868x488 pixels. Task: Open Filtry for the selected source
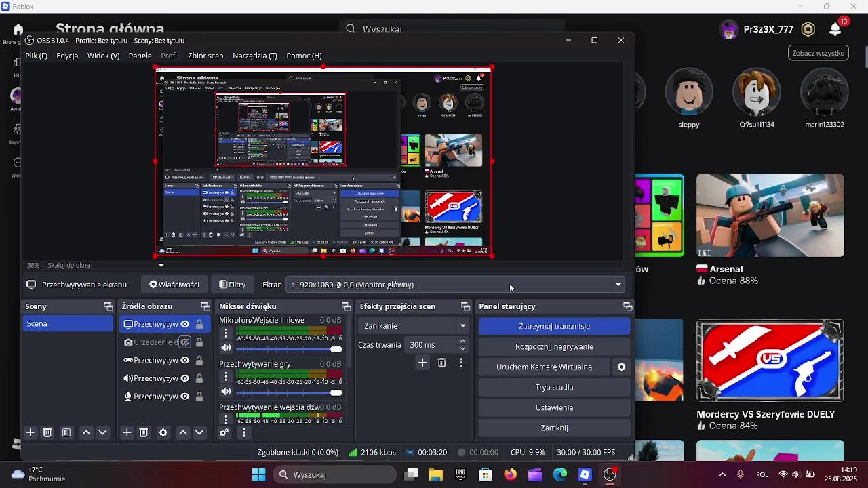232,285
